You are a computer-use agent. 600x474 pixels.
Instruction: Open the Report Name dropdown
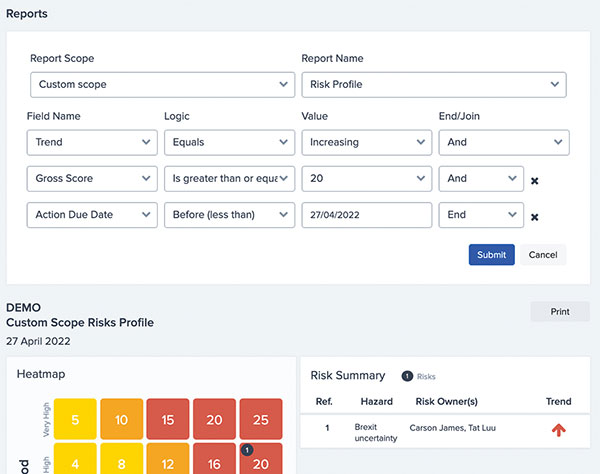(434, 85)
